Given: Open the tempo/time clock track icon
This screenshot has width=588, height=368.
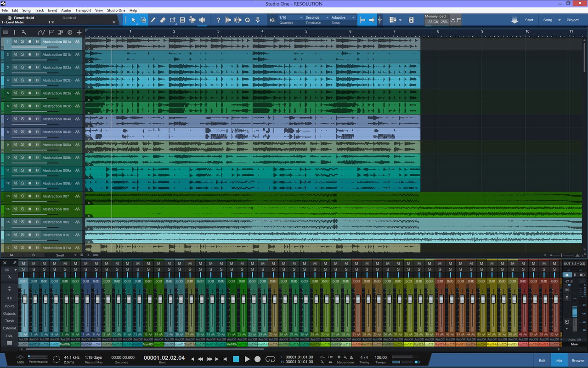Looking at the screenshot, I should click(70, 33).
